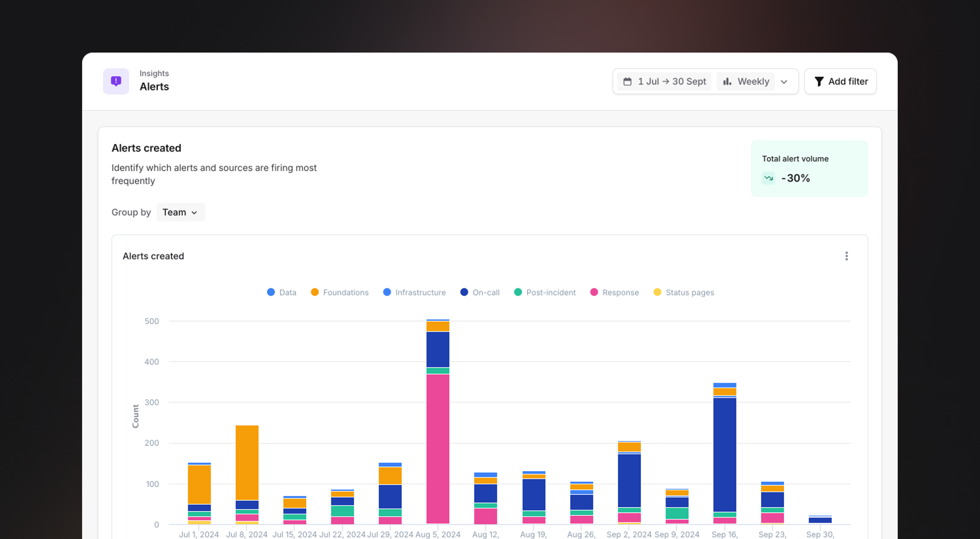Open the Group by Team dropdown

(180, 212)
